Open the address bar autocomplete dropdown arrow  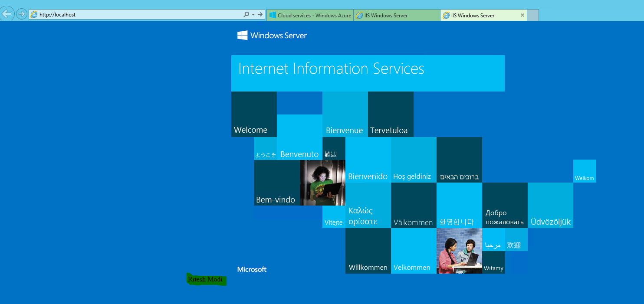pos(253,15)
